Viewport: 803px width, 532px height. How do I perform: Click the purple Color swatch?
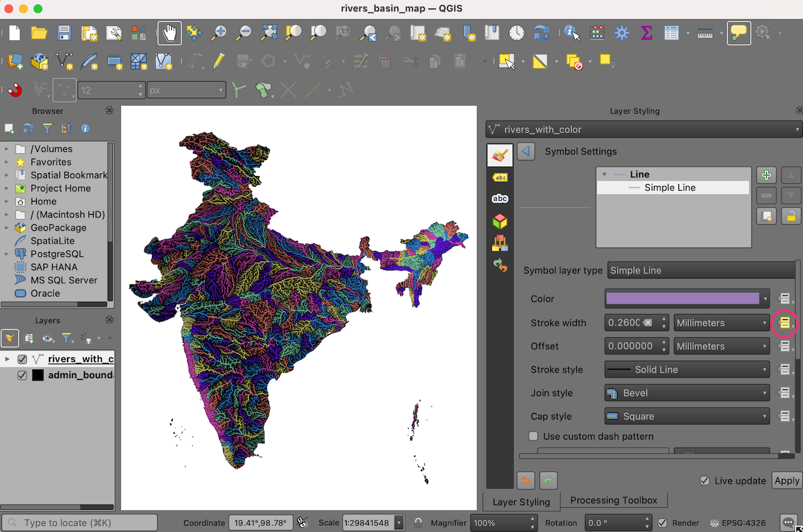[x=683, y=298]
